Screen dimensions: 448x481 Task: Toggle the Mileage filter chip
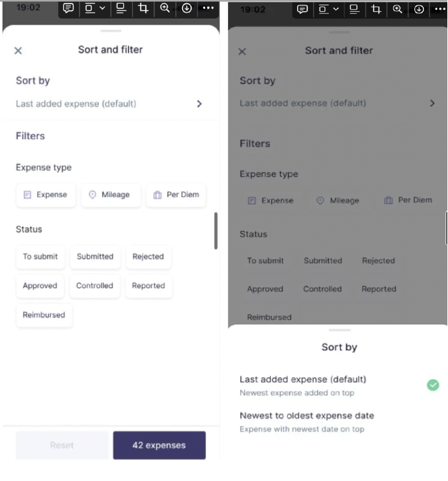(x=111, y=195)
